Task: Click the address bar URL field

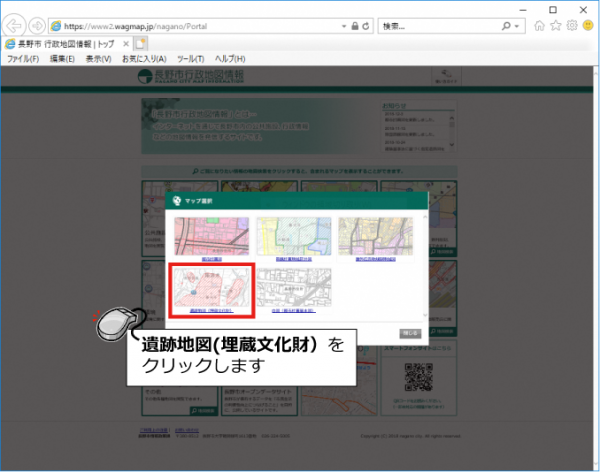Action: point(200,25)
